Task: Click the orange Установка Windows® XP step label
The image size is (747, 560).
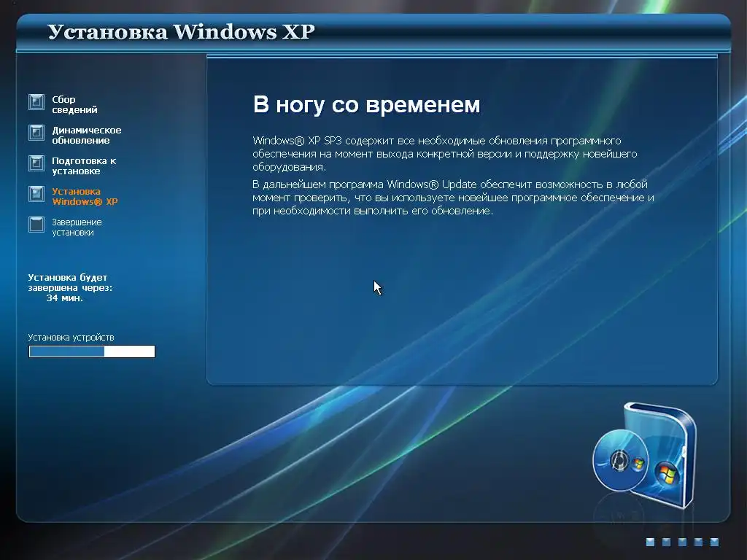Action: [x=85, y=196]
